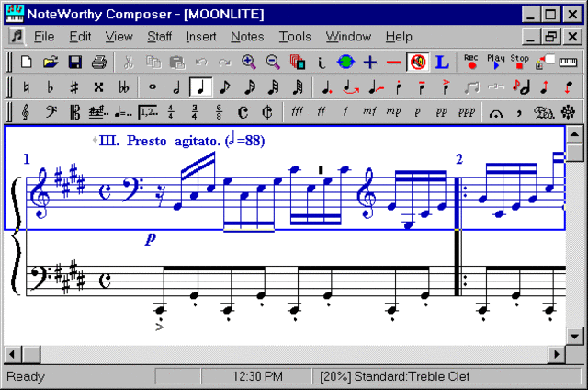Start playback with the Play button

[496, 62]
